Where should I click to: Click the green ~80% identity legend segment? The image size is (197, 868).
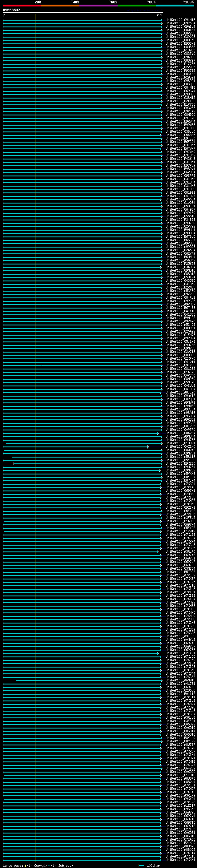137,6
